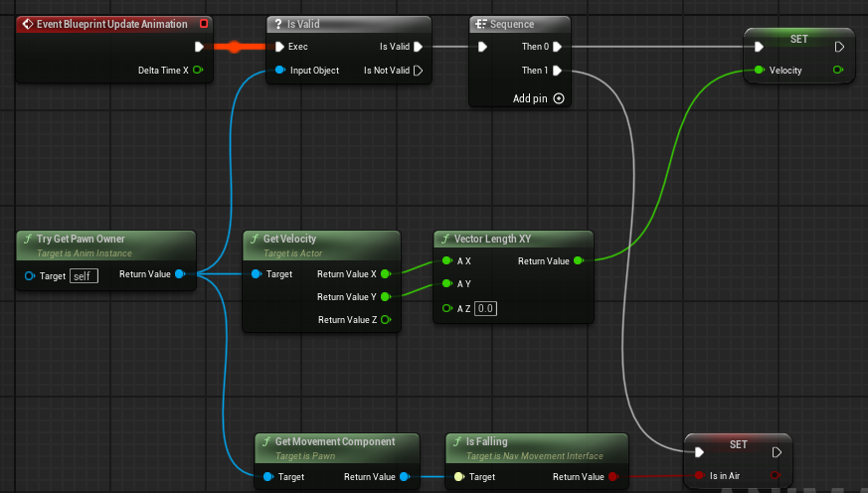Image resolution: width=868 pixels, height=493 pixels.
Task: Click the Delta Time X output pin
Action: coord(198,70)
